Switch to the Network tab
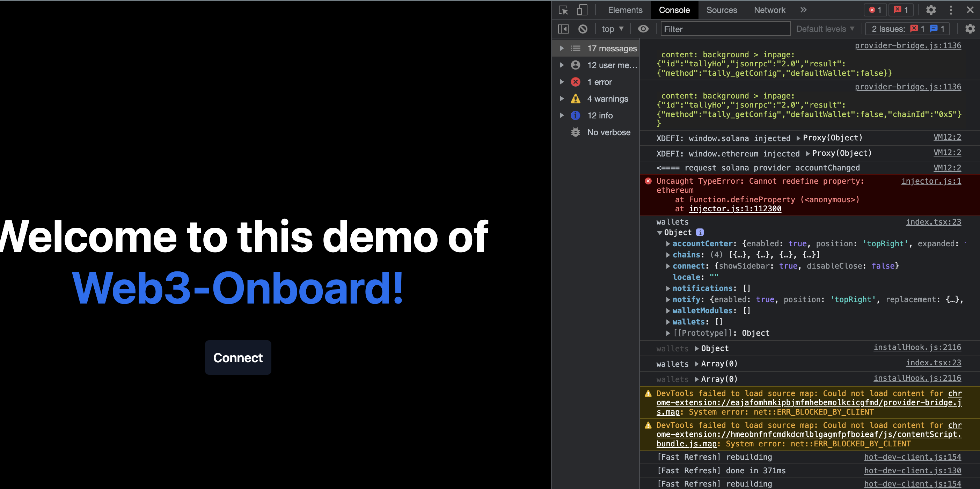This screenshot has height=489, width=980. click(x=769, y=10)
